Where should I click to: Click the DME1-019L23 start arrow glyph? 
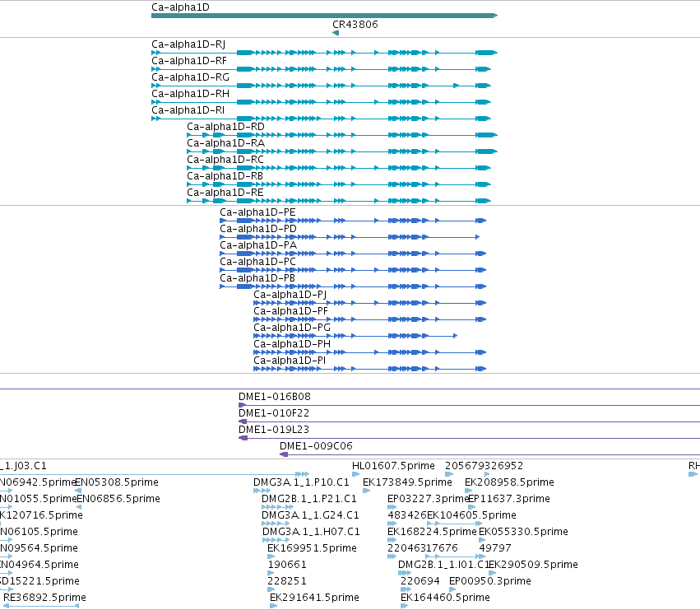pyautogui.click(x=243, y=438)
